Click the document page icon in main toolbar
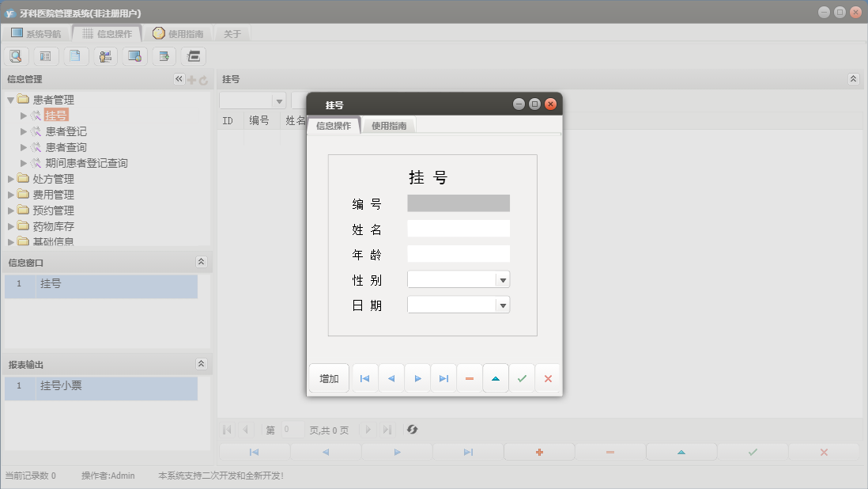This screenshot has height=489, width=868. point(75,56)
